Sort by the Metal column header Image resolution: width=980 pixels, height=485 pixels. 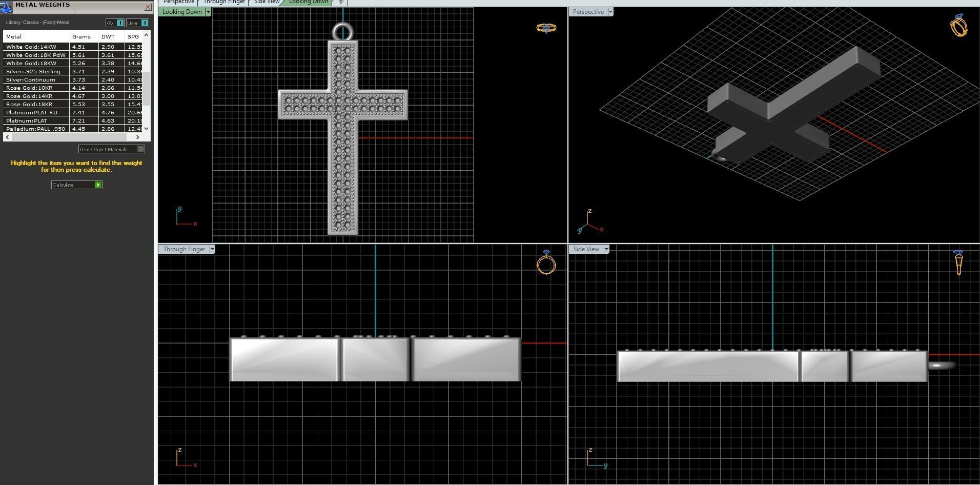36,36
